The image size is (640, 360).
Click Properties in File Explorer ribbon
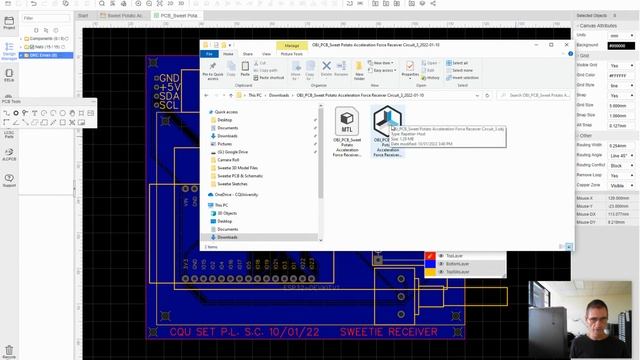[410, 69]
